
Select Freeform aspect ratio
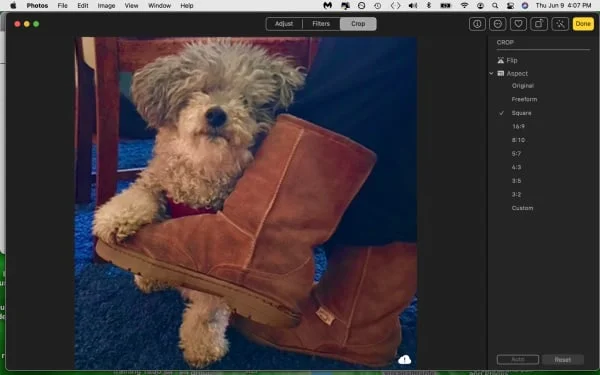tap(524, 99)
